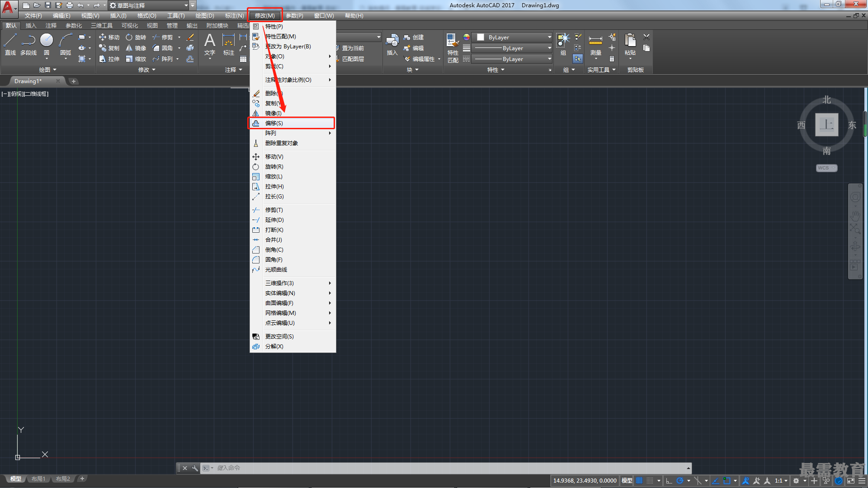Select the Arc (圆弧) tool

(66, 44)
